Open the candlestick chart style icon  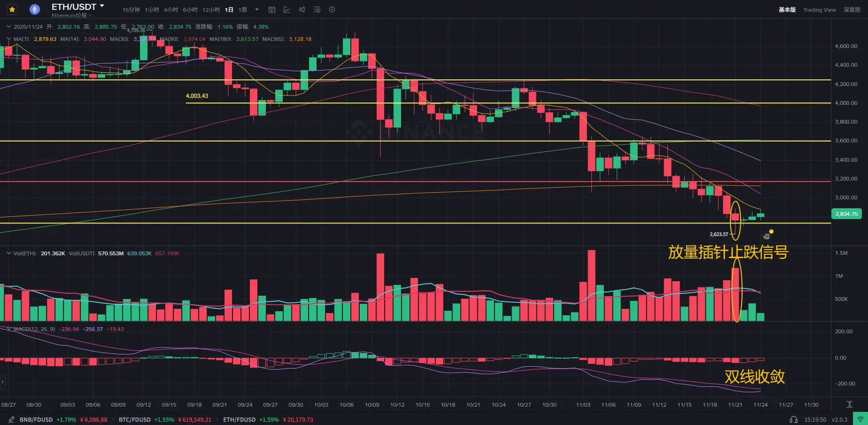coord(302,10)
